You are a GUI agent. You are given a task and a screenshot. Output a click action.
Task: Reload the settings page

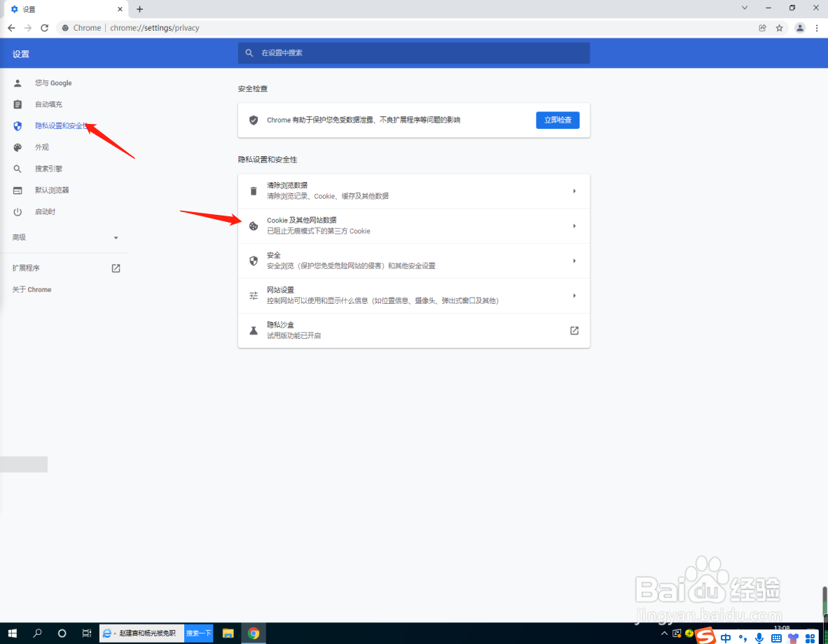45,28
